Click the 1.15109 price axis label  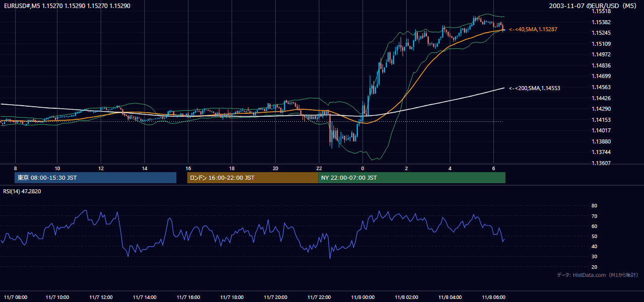coord(602,44)
